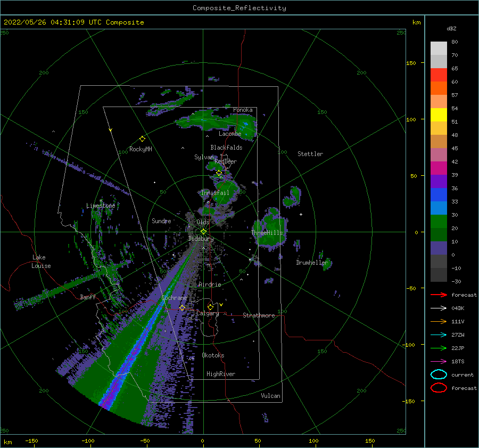Click the '2022/05/26 04:31:09 UTC Composite' timestamp
Viewport: 479px width, 448px height.
point(73,22)
